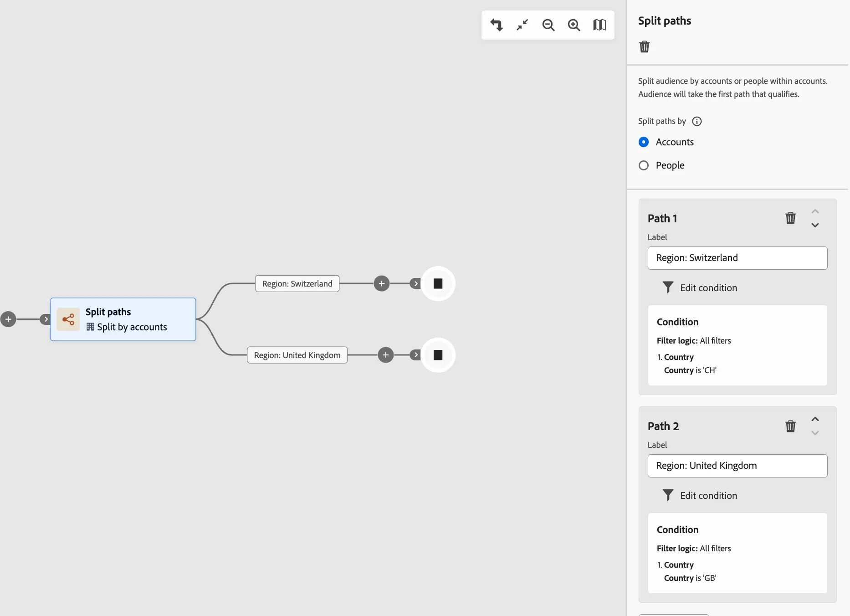
Task: Click the filter funnel icon under Path 1
Action: click(668, 287)
